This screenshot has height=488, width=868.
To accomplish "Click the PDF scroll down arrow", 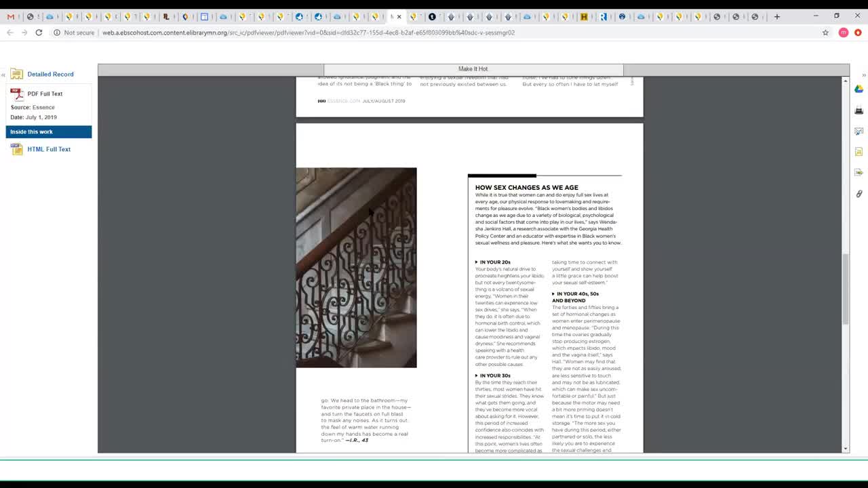I will tap(845, 449).
